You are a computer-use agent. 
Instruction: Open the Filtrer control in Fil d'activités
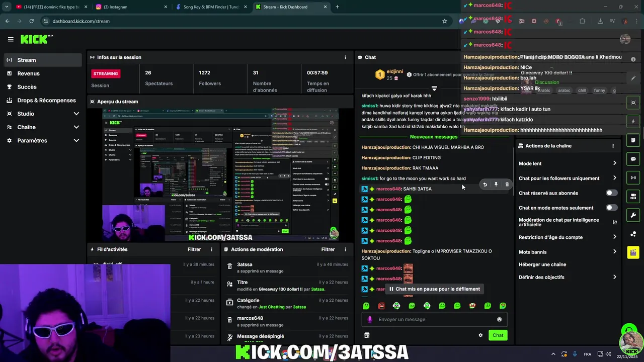coord(194,249)
